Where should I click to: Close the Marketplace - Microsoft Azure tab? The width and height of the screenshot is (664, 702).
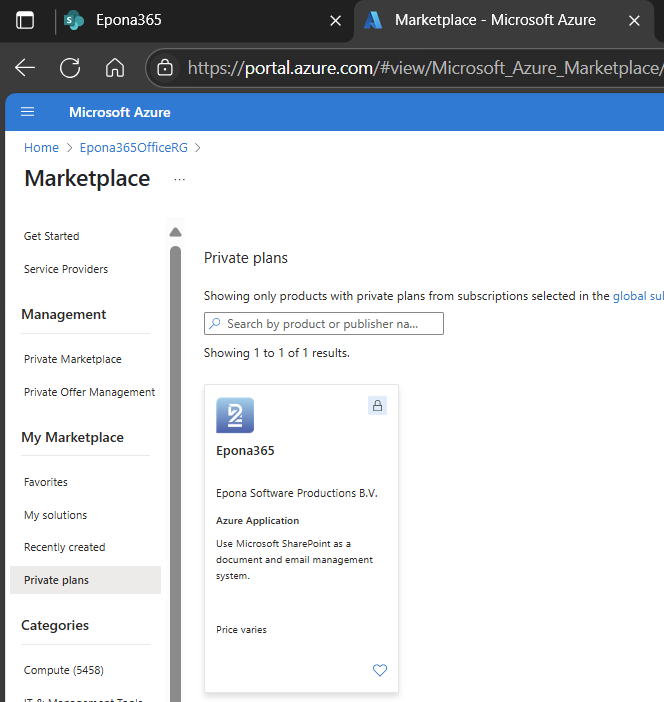(x=634, y=21)
